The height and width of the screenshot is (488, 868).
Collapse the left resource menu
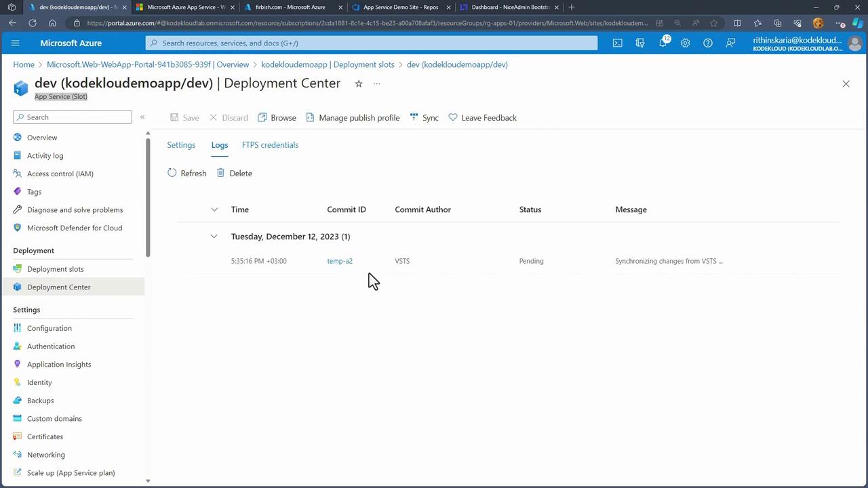142,117
